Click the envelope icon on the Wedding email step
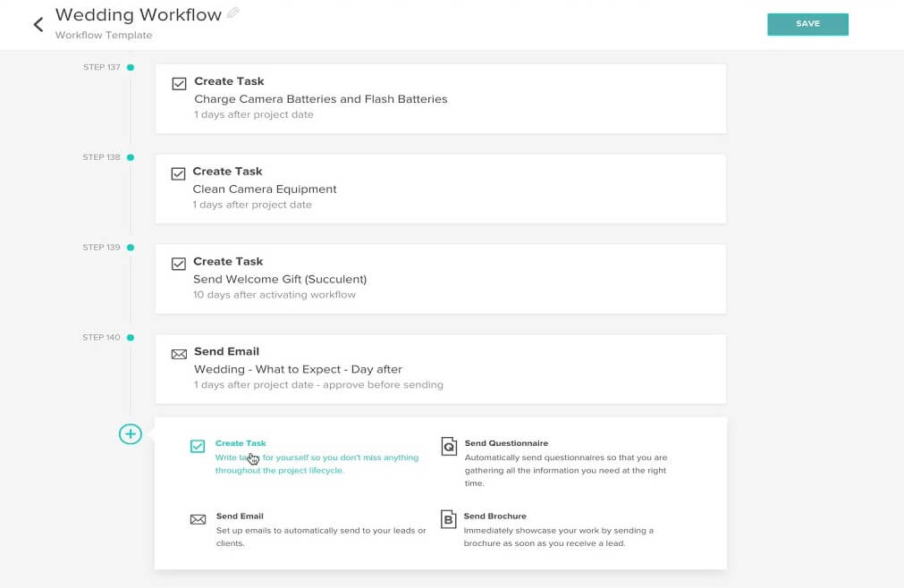Viewport: 904px width, 588px height. pyautogui.click(x=179, y=351)
